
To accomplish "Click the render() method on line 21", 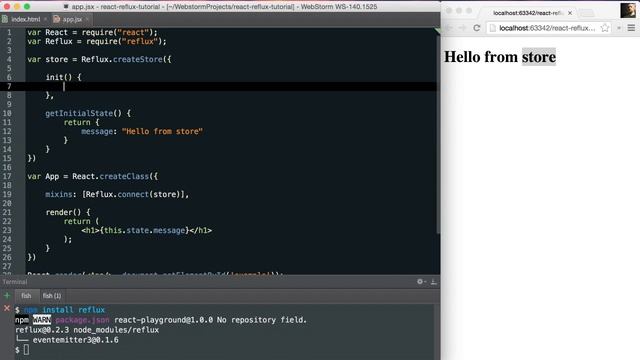I will (63, 212).
